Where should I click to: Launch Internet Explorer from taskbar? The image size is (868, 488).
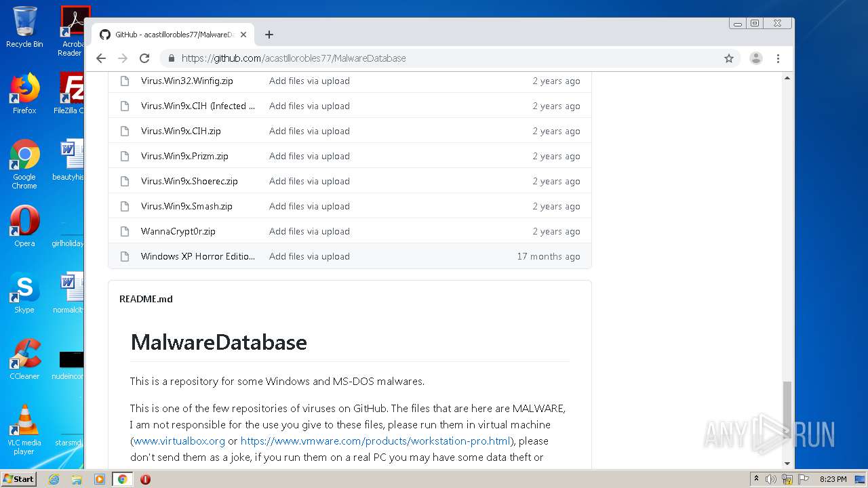(54, 479)
